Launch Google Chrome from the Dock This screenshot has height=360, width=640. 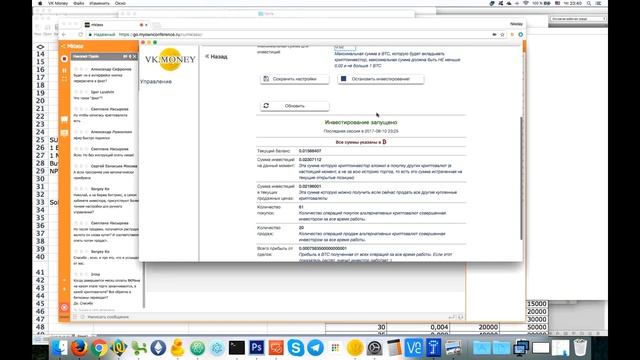[99, 348]
